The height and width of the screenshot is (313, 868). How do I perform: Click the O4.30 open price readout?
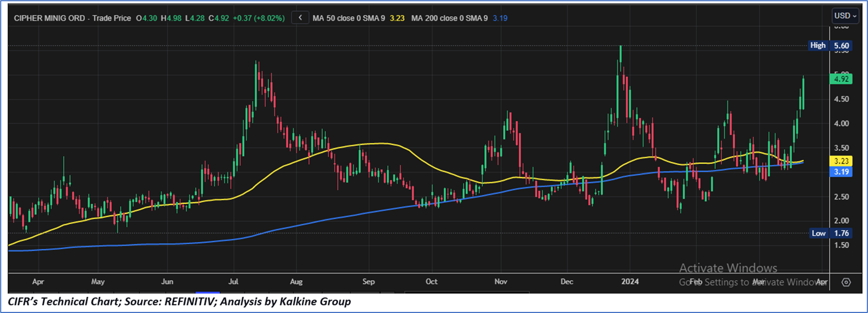[146, 18]
